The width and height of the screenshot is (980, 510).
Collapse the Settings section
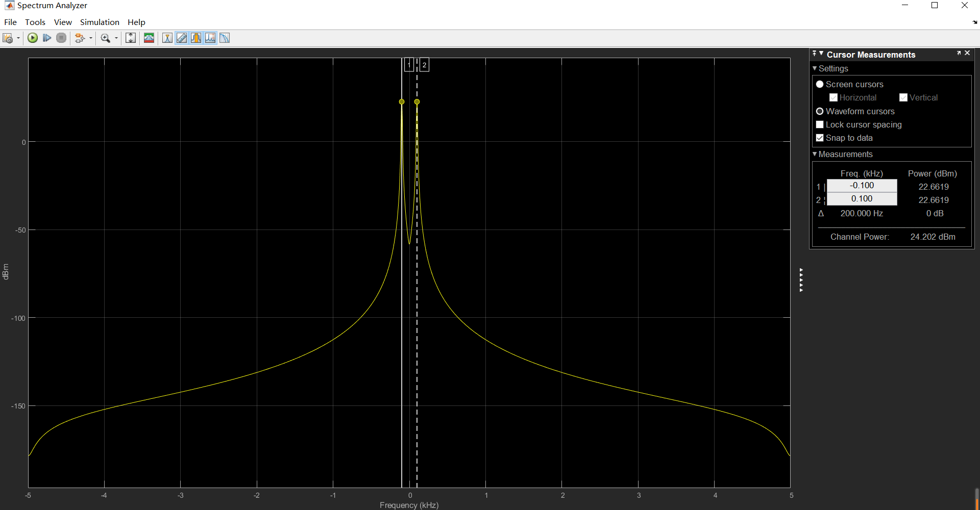815,68
